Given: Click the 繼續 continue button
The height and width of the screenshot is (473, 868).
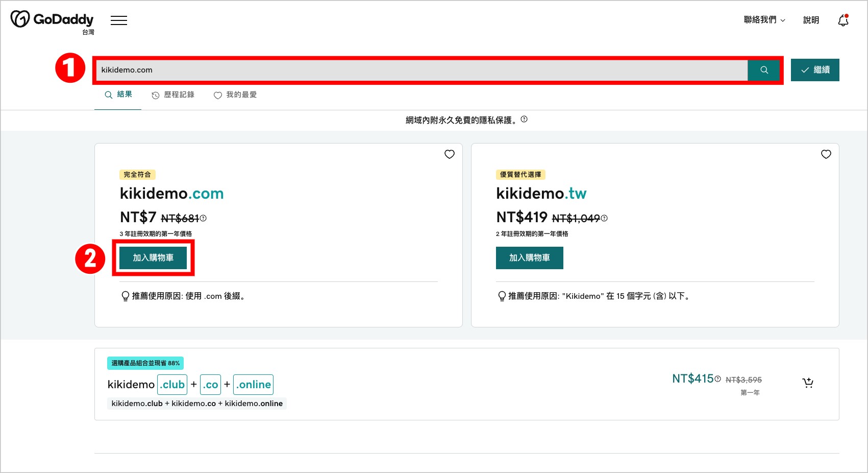Looking at the screenshot, I should (815, 70).
